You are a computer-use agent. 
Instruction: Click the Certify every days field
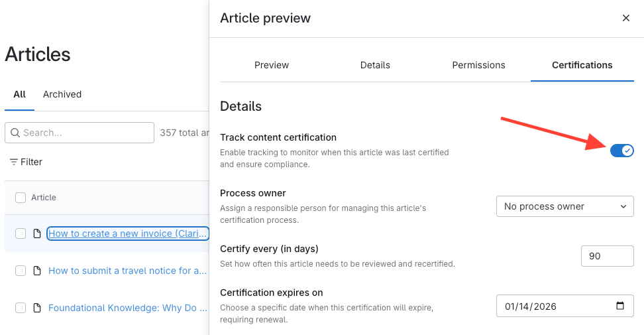coord(607,255)
